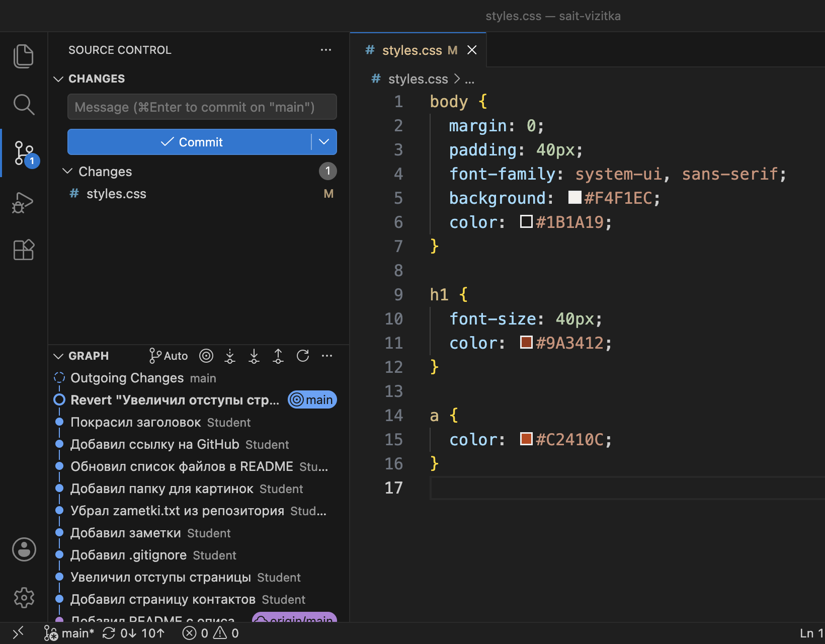Checkout branch via main* in status bar
This screenshot has width=825, height=644.
pyautogui.click(x=69, y=633)
